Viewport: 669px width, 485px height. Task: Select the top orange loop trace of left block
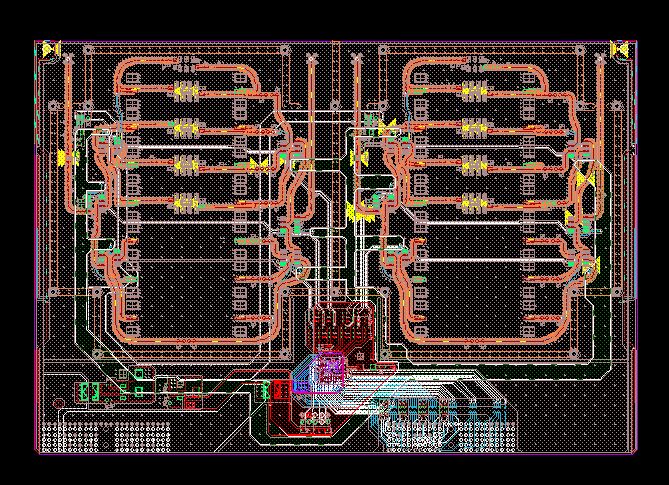(x=185, y=62)
